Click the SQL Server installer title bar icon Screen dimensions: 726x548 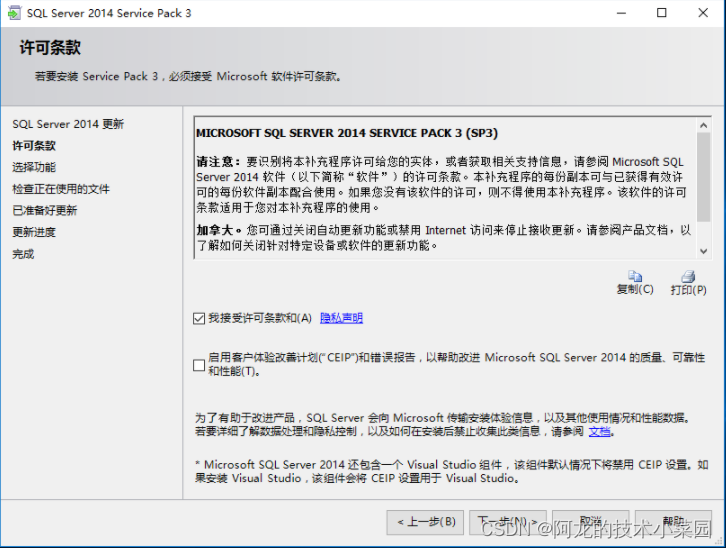tap(14, 13)
